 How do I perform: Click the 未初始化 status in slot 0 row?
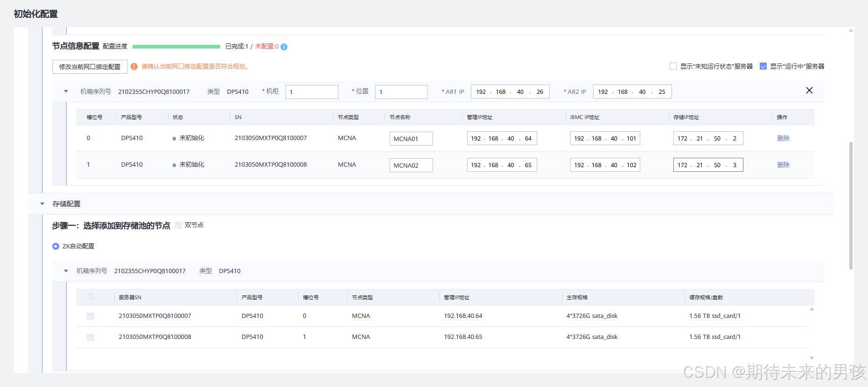pos(189,138)
